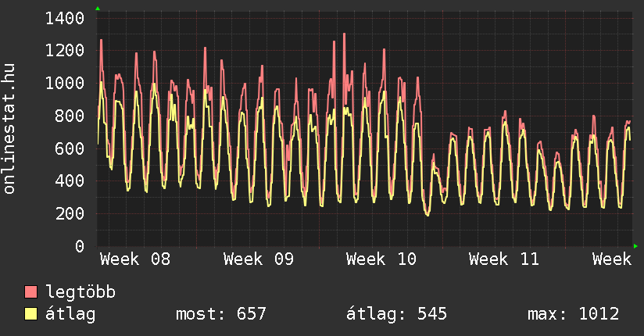Screen dimensions: 644x336
Task: Click the red legtöbb legend color swatch
Action: [31, 292]
